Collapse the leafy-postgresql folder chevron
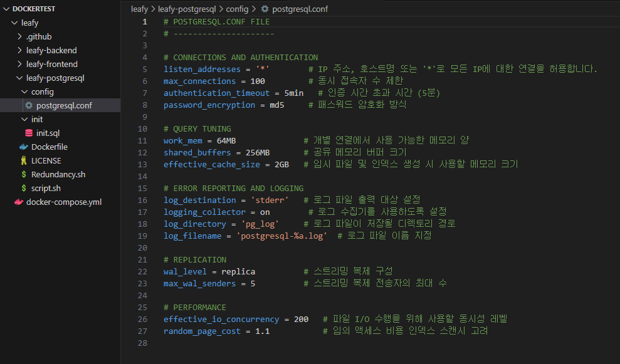Image resolution: width=620 pixels, height=364 pixels. [x=19, y=78]
